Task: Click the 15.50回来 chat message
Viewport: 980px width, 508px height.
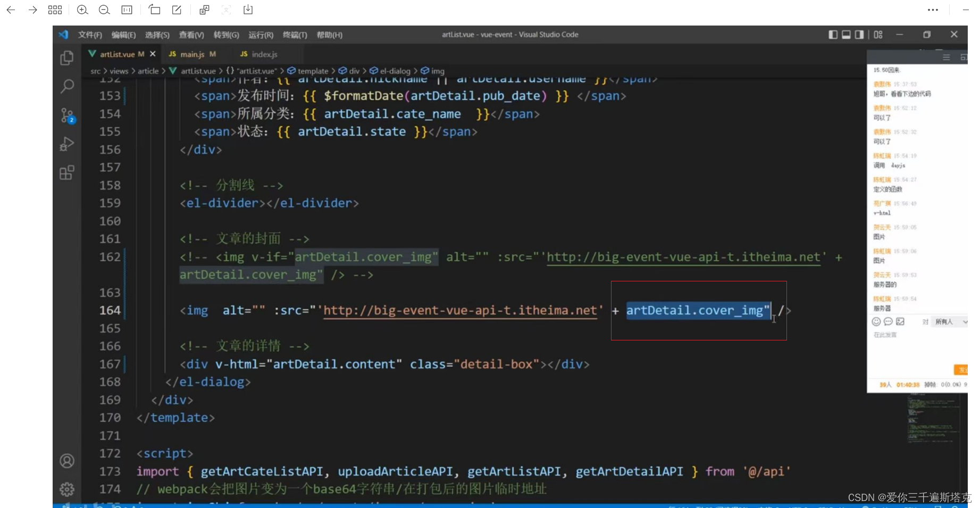Action: tap(886, 70)
